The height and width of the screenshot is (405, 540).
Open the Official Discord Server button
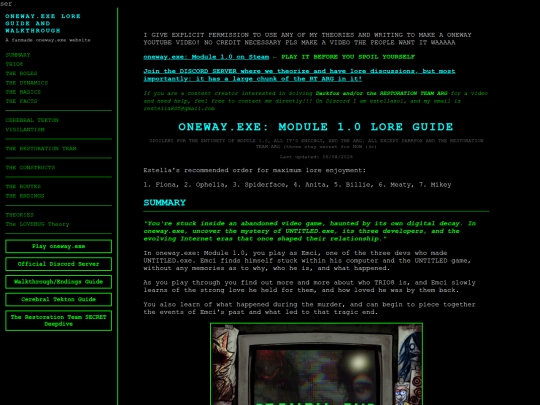[x=59, y=264]
